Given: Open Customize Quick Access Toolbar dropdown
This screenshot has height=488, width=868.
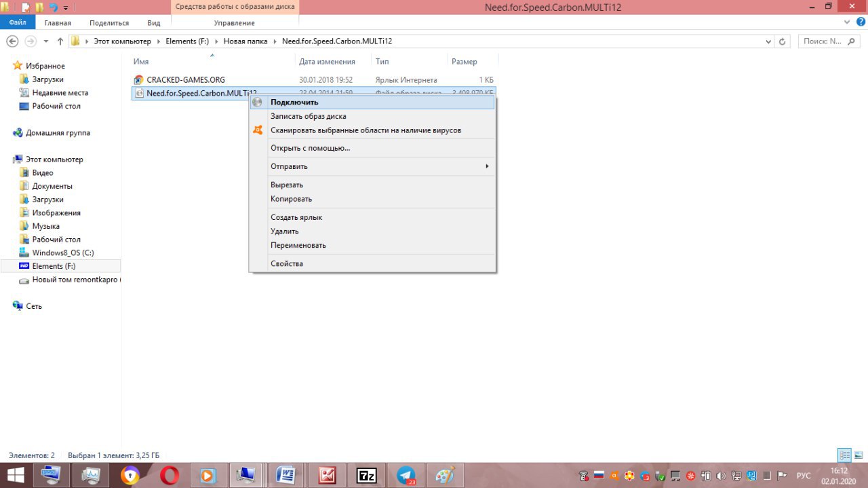Looking at the screenshot, I should point(66,7).
